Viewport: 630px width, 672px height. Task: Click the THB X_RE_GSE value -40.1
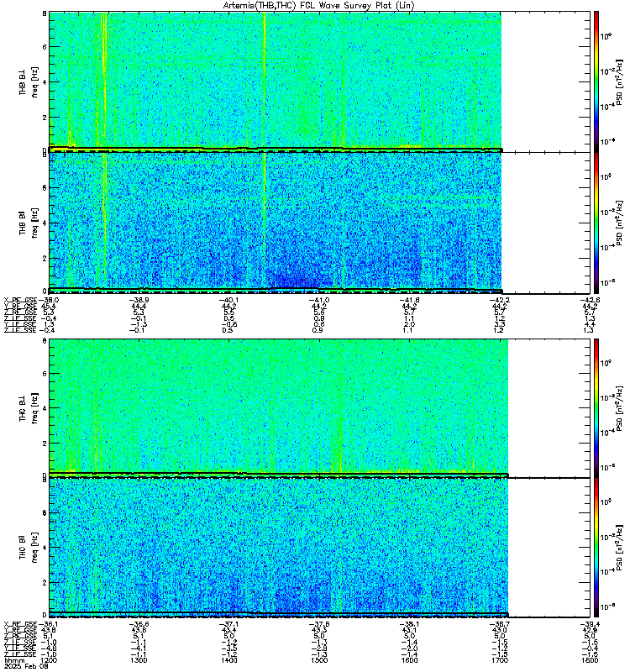pos(228,300)
